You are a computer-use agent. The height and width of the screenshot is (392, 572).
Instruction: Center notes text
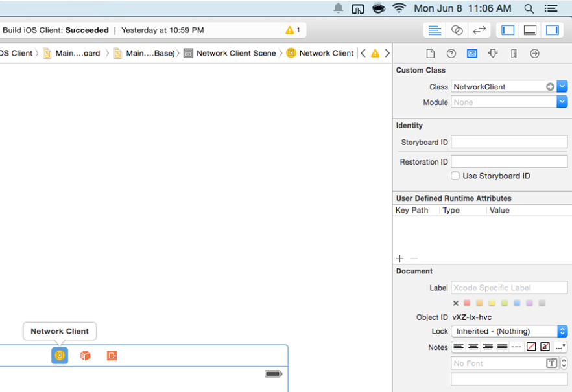pyautogui.click(x=473, y=347)
